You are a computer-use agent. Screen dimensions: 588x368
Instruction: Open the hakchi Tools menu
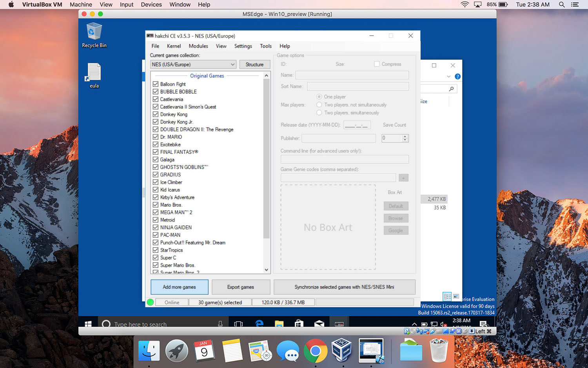coord(266,46)
